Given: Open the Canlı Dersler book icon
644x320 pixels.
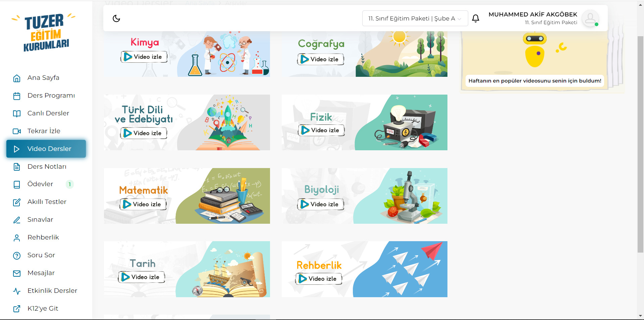Looking at the screenshot, I should (x=17, y=114).
